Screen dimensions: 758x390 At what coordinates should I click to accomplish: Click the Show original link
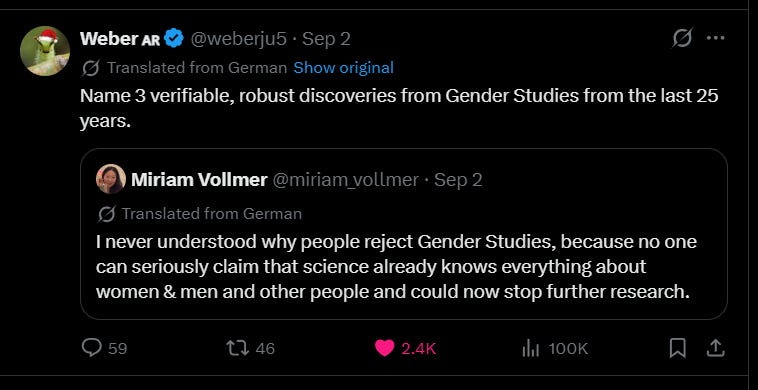point(343,68)
